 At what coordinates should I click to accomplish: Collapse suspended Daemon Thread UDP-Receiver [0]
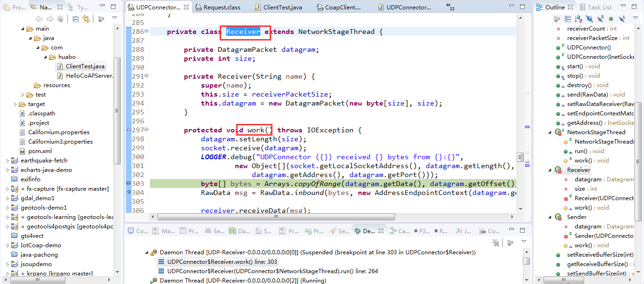[146, 252]
